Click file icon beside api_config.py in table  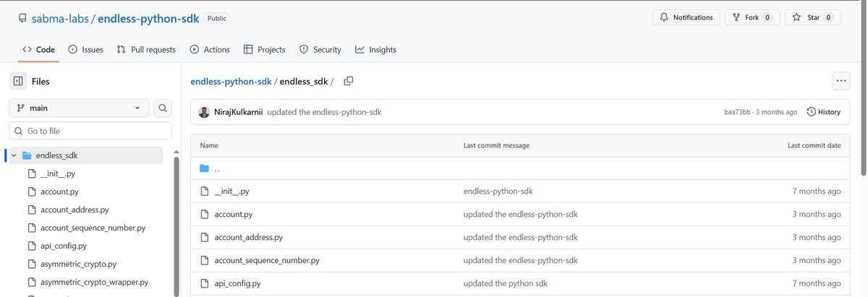pos(204,283)
